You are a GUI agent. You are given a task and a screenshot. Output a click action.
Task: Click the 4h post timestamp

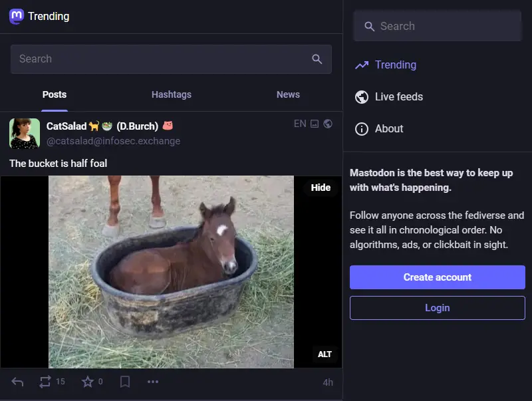[x=328, y=382]
